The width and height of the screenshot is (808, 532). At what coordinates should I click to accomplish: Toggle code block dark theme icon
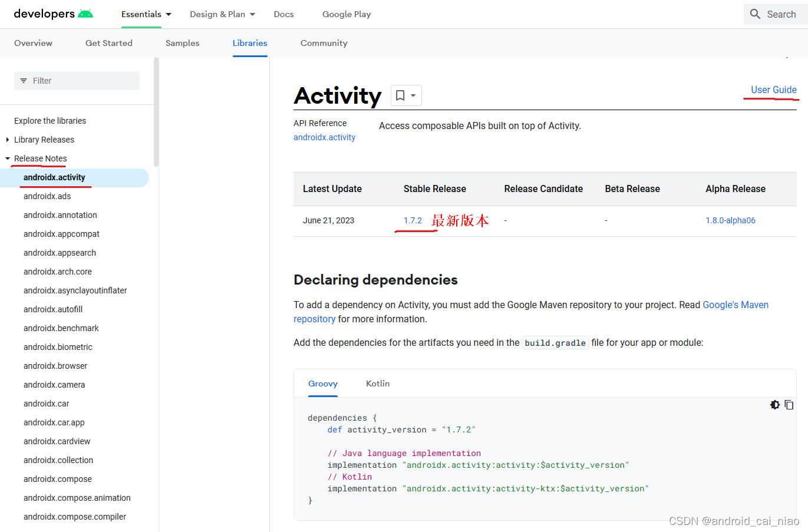(x=775, y=405)
